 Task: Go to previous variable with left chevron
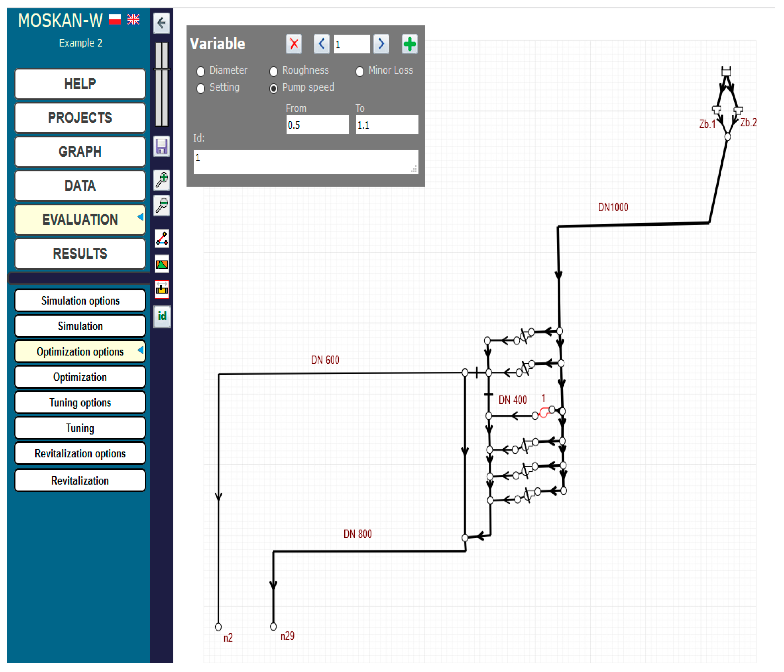(x=322, y=44)
